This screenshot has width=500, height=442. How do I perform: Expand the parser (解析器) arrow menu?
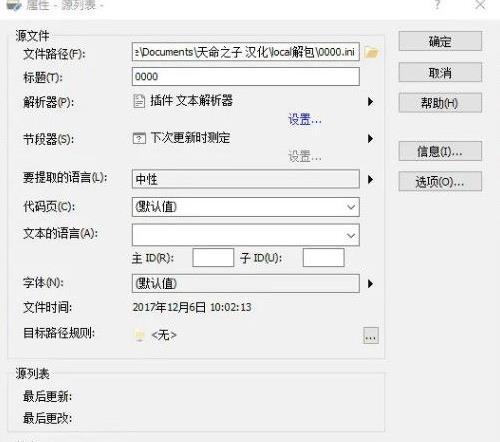click(370, 101)
